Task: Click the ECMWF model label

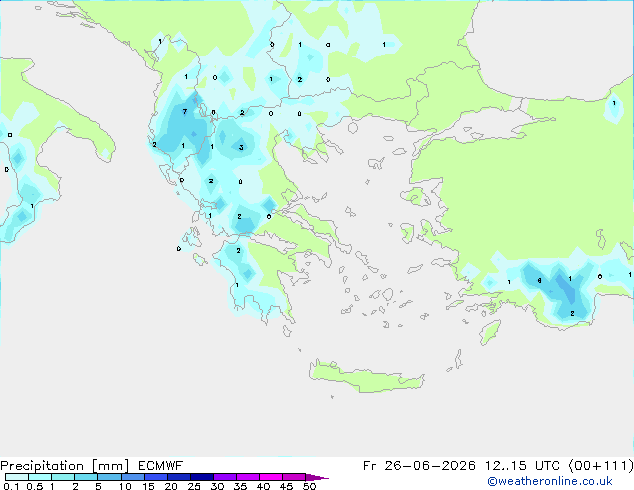Action: click(x=161, y=466)
